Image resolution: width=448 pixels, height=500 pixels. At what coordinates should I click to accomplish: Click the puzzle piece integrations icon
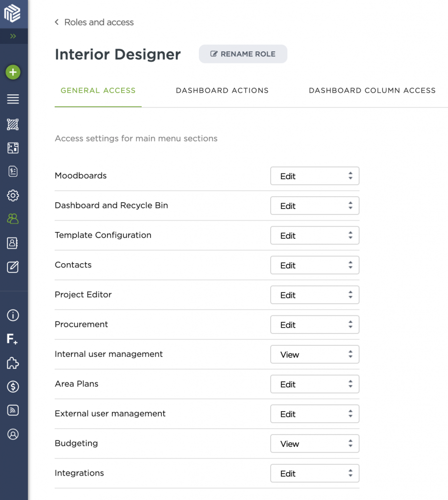click(x=14, y=363)
